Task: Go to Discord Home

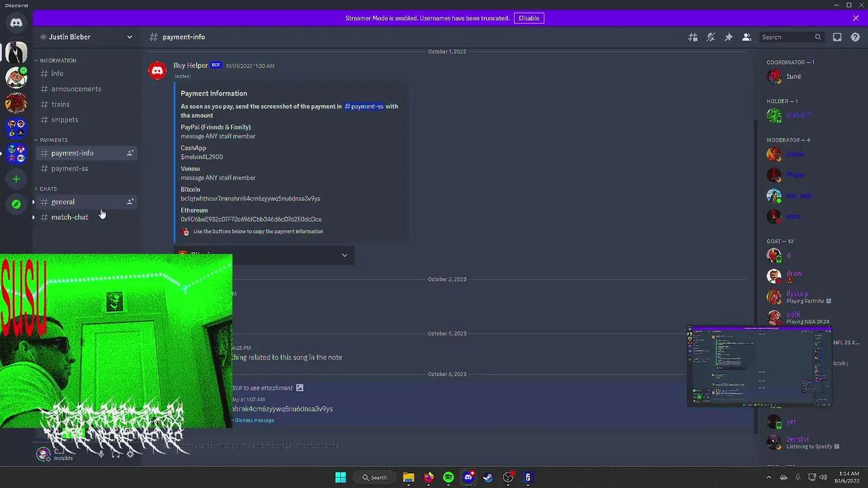Action: 16,22
